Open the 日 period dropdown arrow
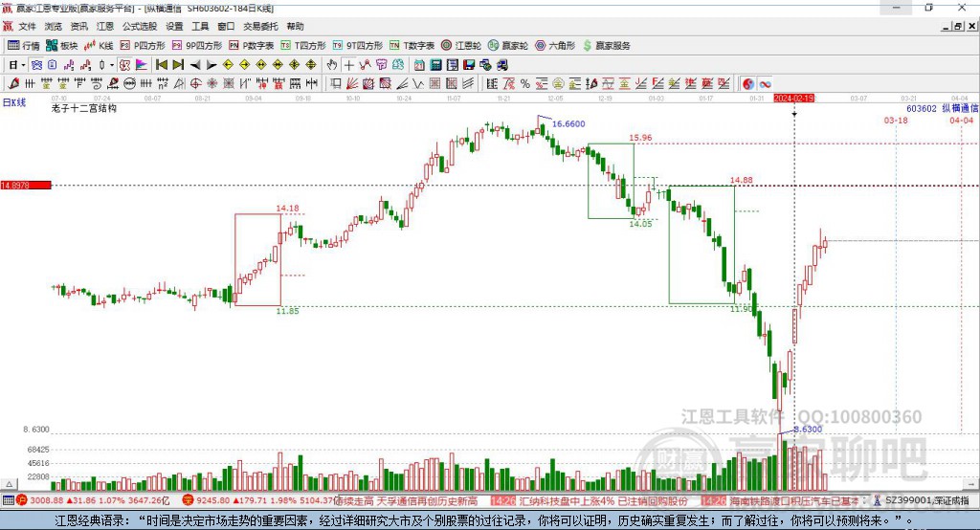Screen dimensions: 980x530 tap(23, 65)
